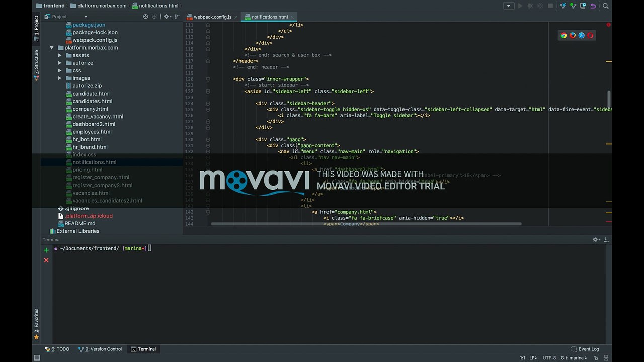
Task: Open run configuration dropdown
Action: [509, 6]
